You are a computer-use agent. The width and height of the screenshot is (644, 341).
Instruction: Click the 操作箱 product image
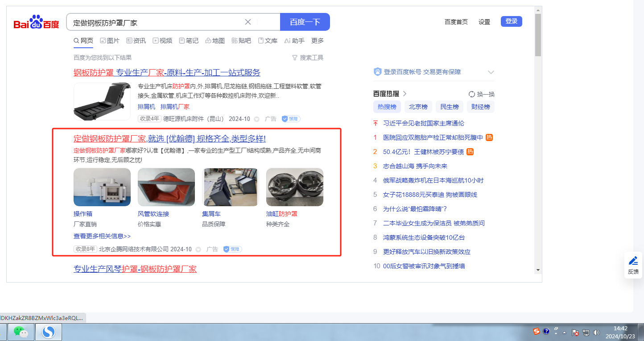coord(102,187)
